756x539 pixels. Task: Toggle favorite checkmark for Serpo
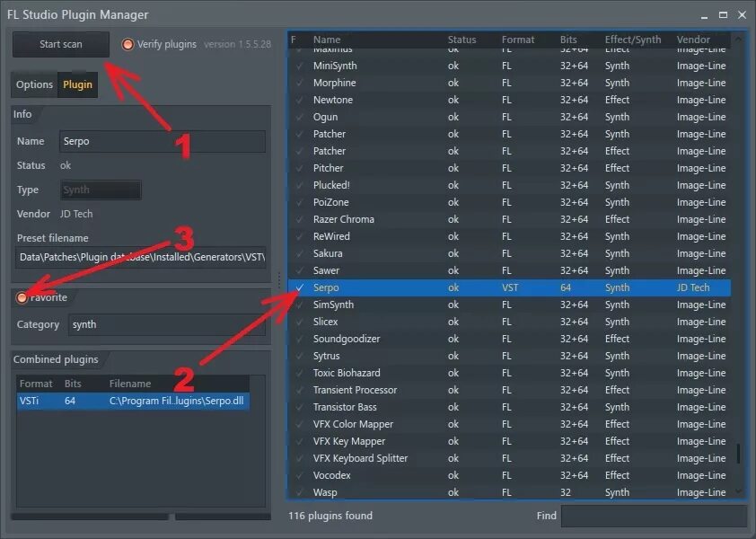pyautogui.click(x=299, y=288)
